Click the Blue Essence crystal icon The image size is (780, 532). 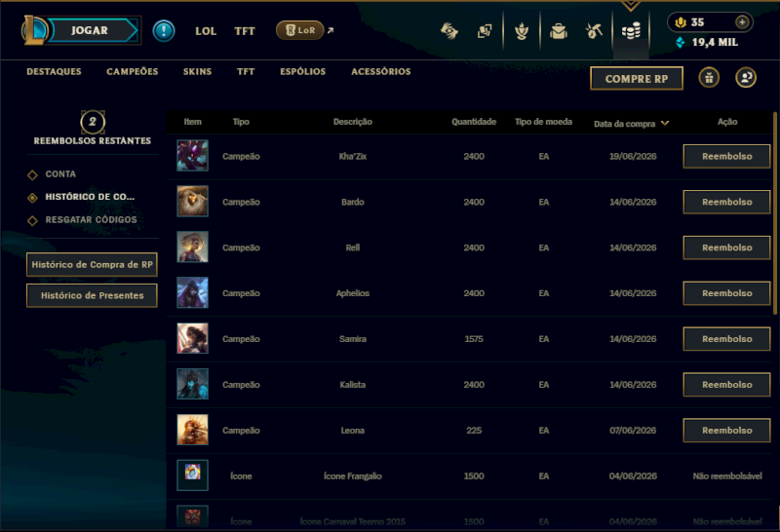680,42
